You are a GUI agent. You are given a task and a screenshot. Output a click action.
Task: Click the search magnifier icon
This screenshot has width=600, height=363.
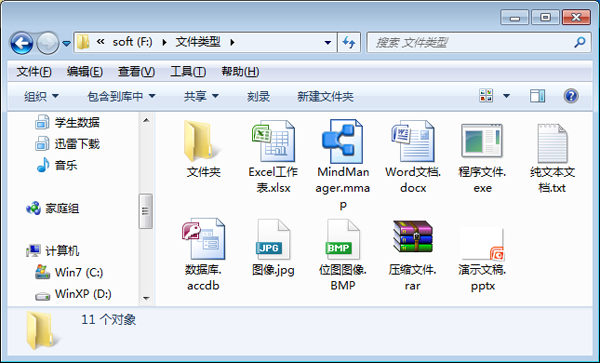580,42
